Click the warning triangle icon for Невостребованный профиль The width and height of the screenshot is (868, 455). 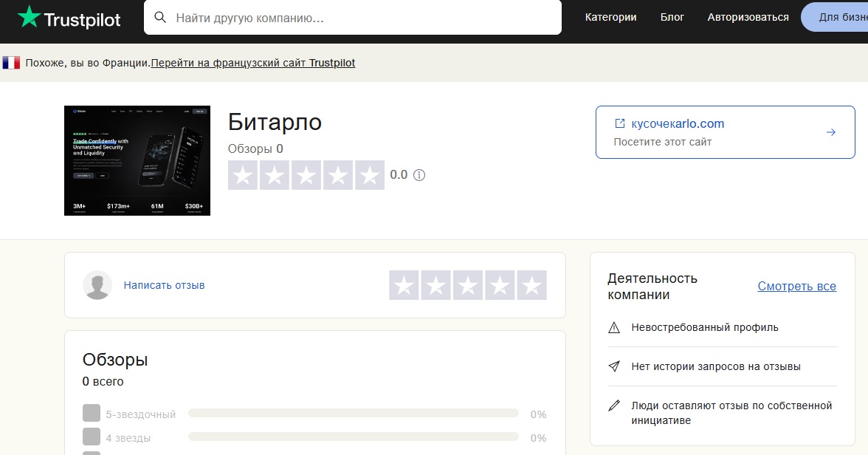tap(614, 327)
